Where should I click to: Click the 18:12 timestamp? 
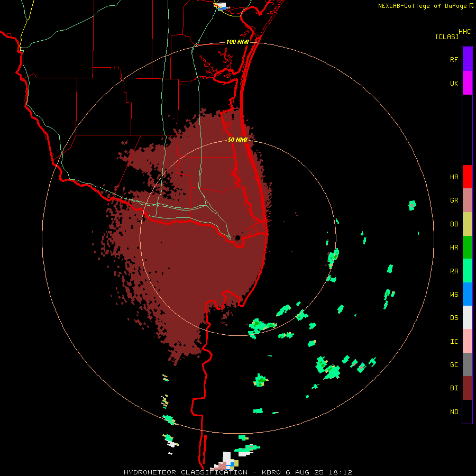coord(342,472)
